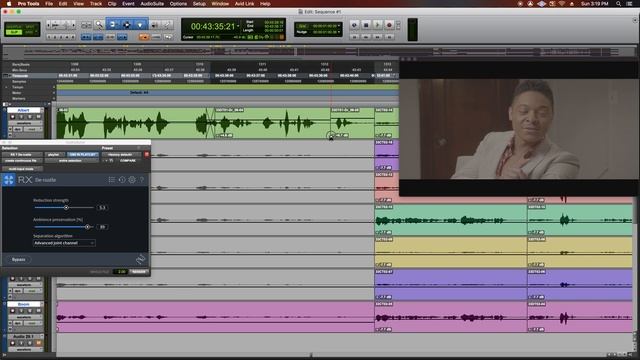Image resolution: width=640 pixels, height=360 pixels.
Task: Open Spotlight search in menu bar
Action: 618,4
